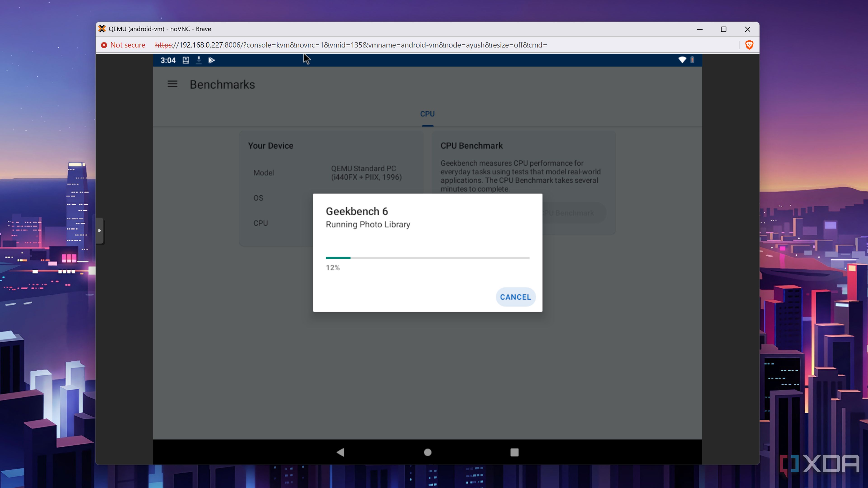The image size is (868, 488).
Task: Expand the noVNC side control panel
Action: point(100,231)
